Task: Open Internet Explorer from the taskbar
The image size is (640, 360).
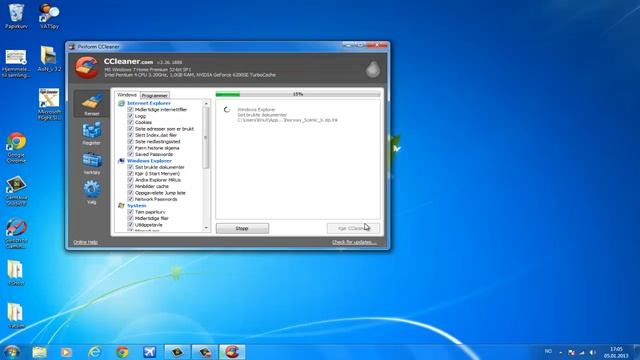Action: [94, 352]
